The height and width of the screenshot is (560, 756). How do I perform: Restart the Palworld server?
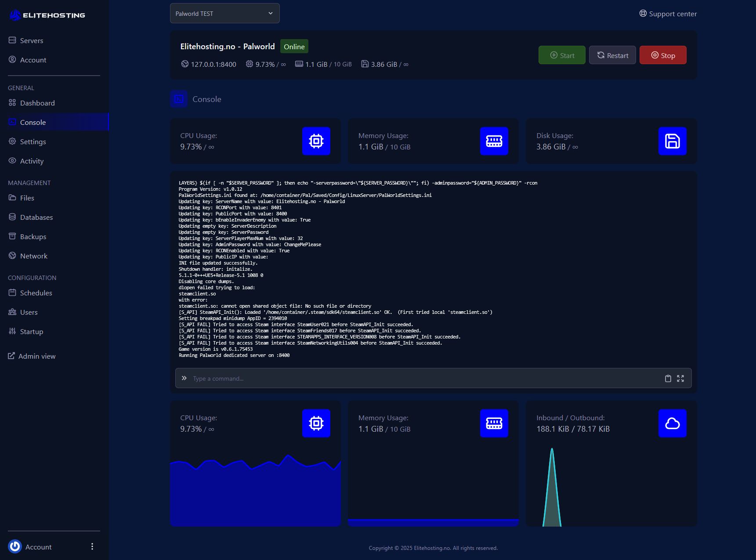tap(612, 55)
